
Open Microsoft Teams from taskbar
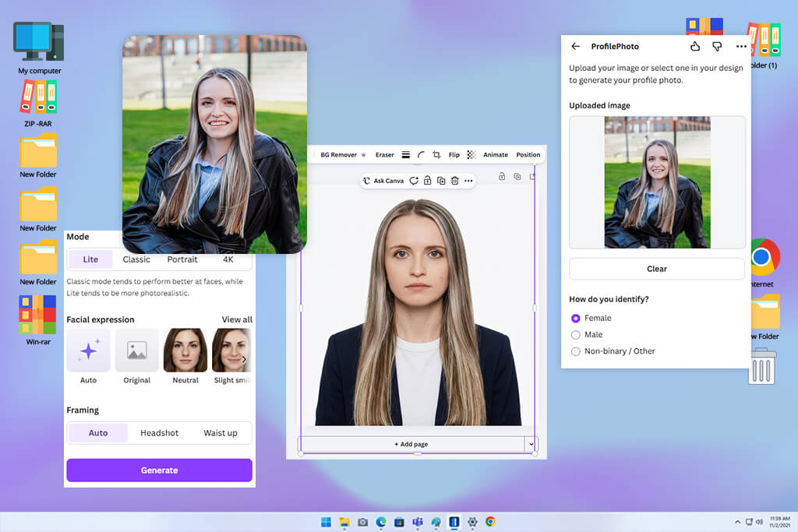point(418,522)
